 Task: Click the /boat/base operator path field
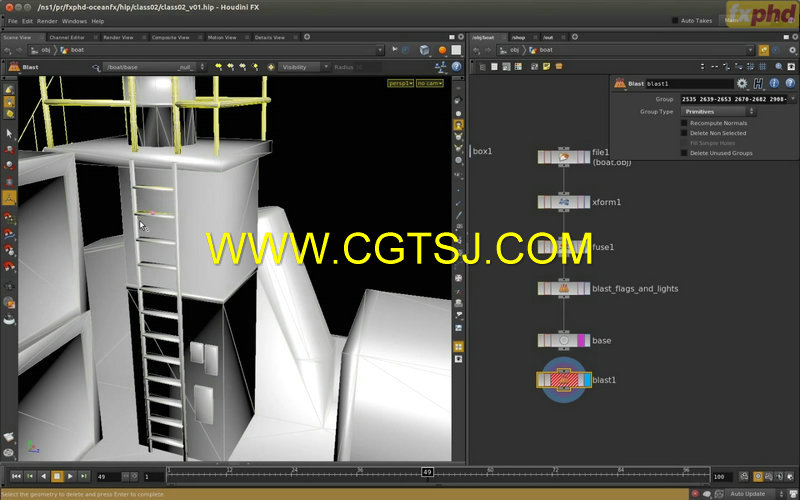pyautogui.click(x=154, y=67)
